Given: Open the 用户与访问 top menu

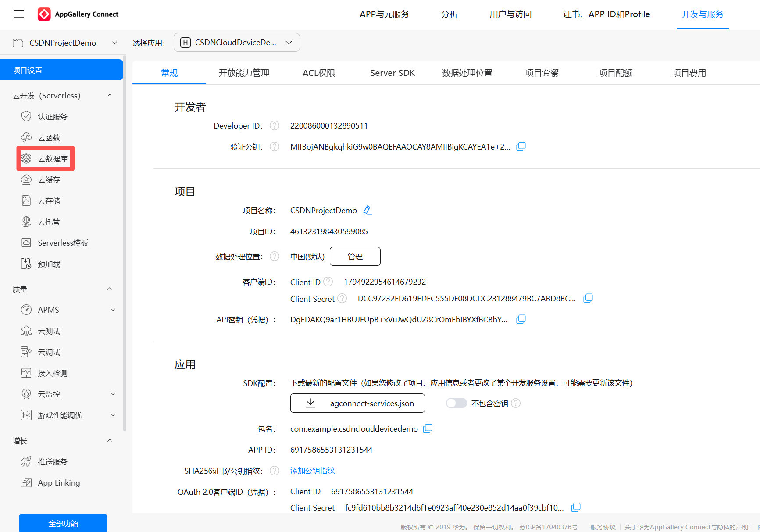Looking at the screenshot, I should point(510,14).
